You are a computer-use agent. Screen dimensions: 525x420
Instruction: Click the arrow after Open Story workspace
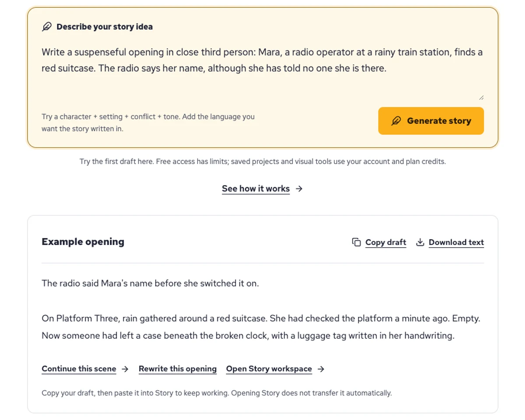coord(321,369)
